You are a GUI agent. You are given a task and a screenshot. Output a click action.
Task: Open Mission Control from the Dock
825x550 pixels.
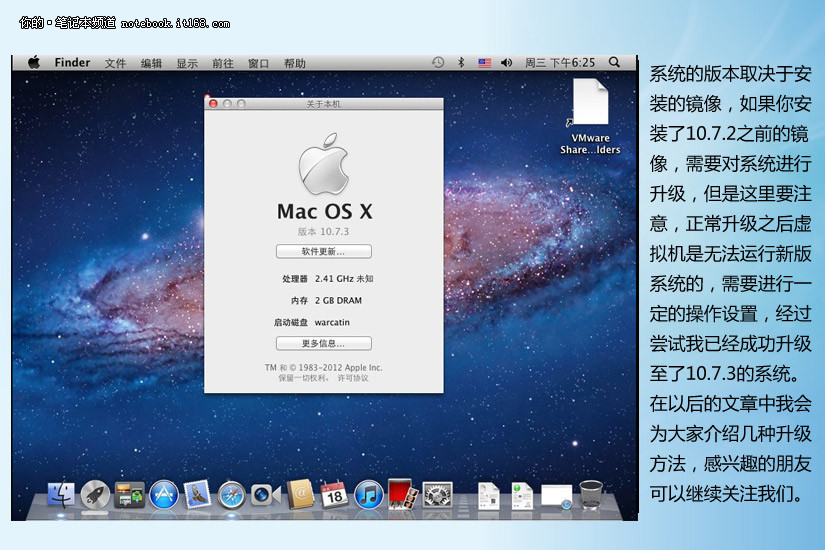tap(129, 495)
